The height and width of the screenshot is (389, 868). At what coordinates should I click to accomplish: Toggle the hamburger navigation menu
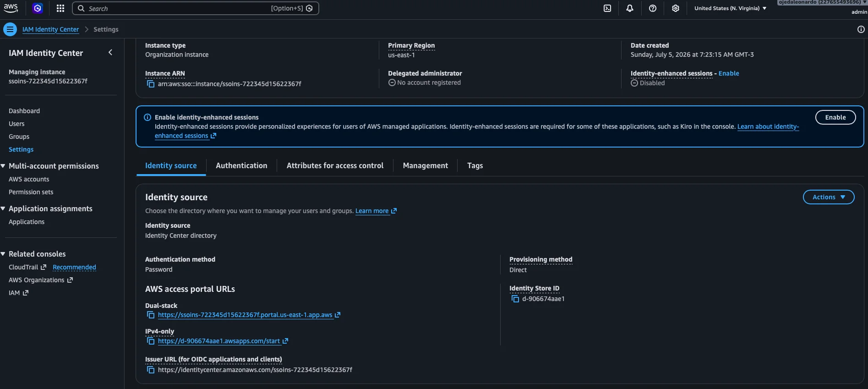click(x=10, y=29)
